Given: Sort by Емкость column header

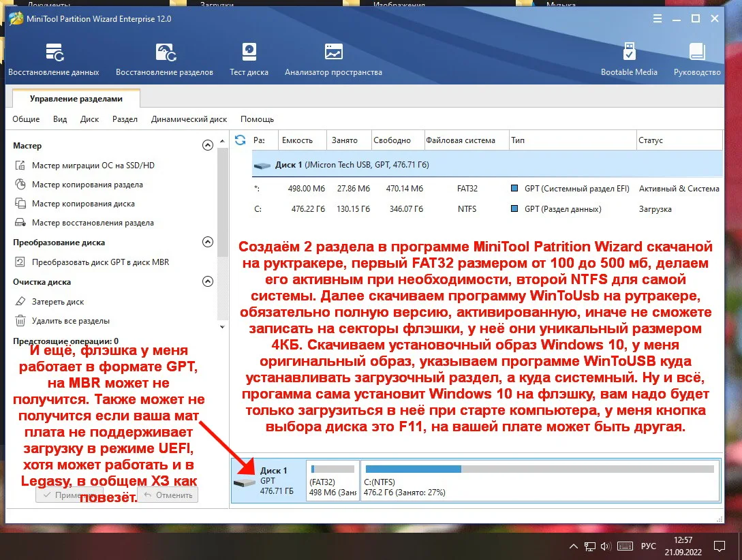Looking at the screenshot, I should click(303, 140).
